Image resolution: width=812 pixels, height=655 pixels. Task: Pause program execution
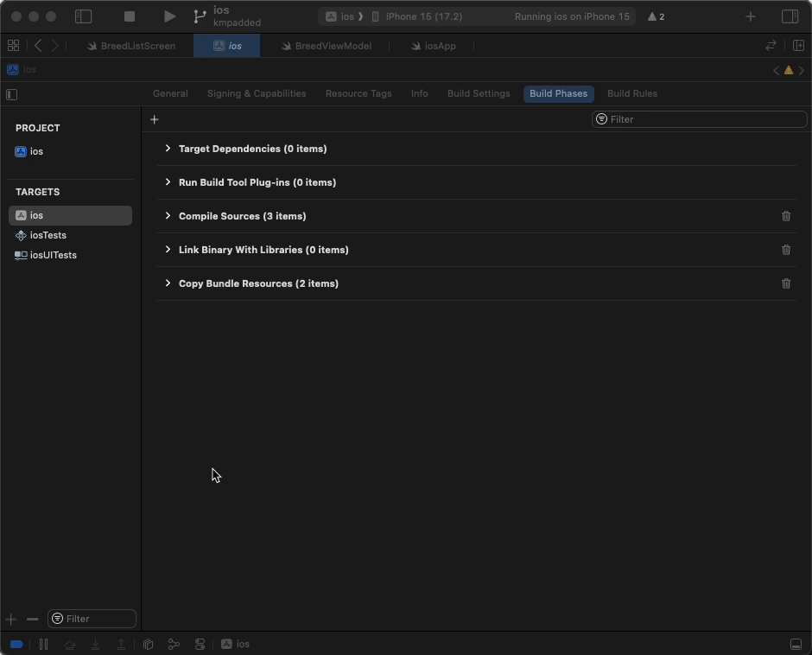point(43,644)
